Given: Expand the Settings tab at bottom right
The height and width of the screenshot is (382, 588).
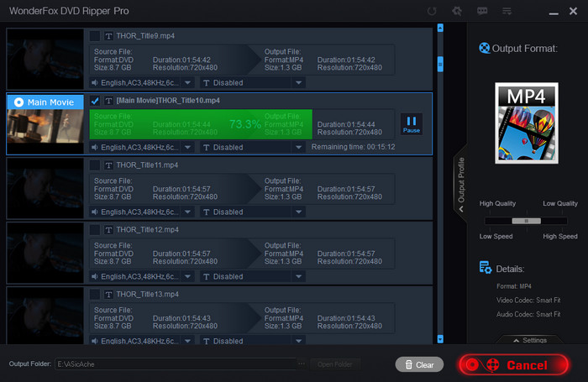Looking at the screenshot, I should [x=530, y=340].
